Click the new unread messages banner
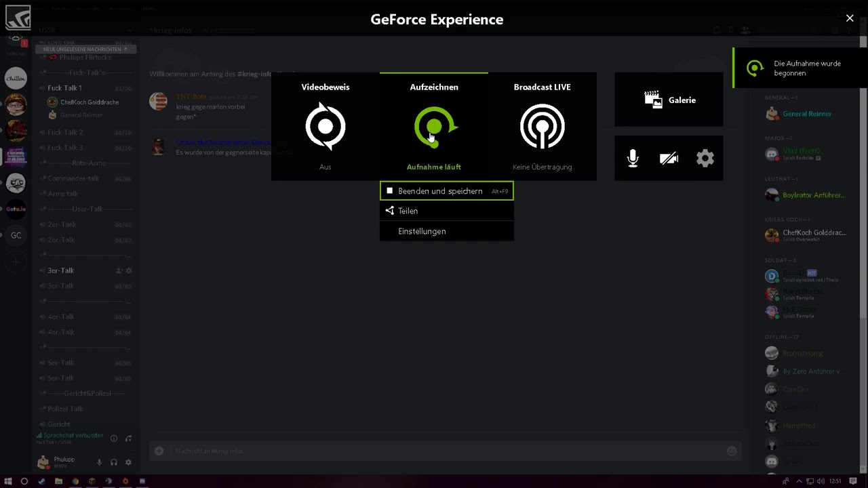868x488 pixels. click(x=86, y=49)
